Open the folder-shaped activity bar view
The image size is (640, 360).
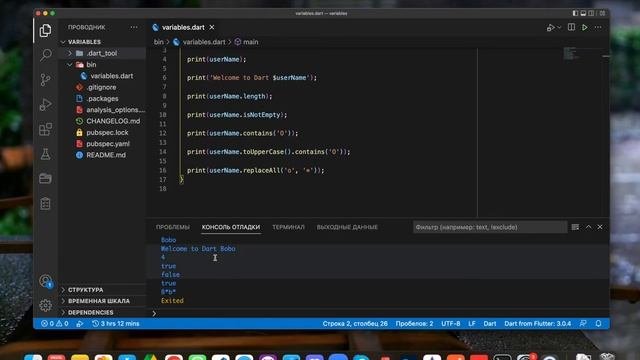pos(45,178)
